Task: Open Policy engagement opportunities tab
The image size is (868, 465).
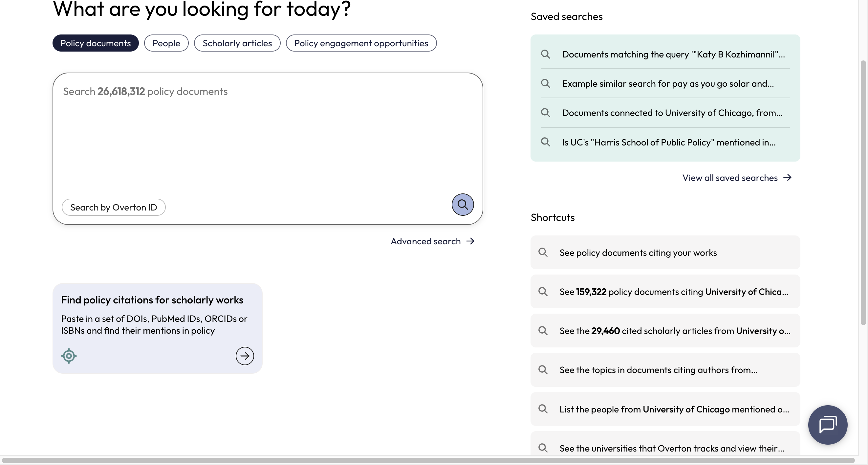Action: tap(361, 43)
